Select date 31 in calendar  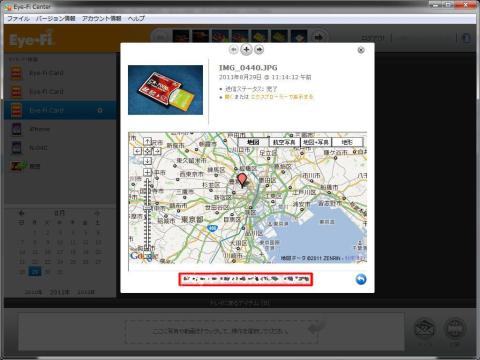(x=60, y=272)
